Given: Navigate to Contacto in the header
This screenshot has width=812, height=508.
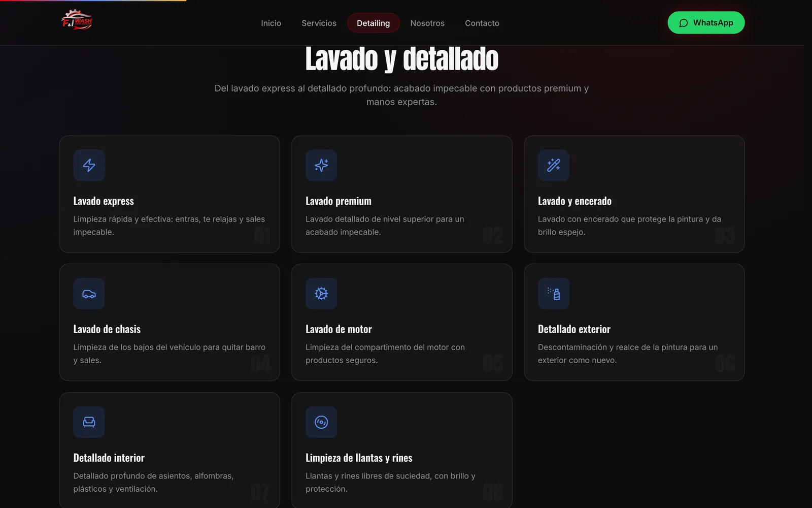Looking at the screenshot, I should pyautogui.click(x=482, y=23).
